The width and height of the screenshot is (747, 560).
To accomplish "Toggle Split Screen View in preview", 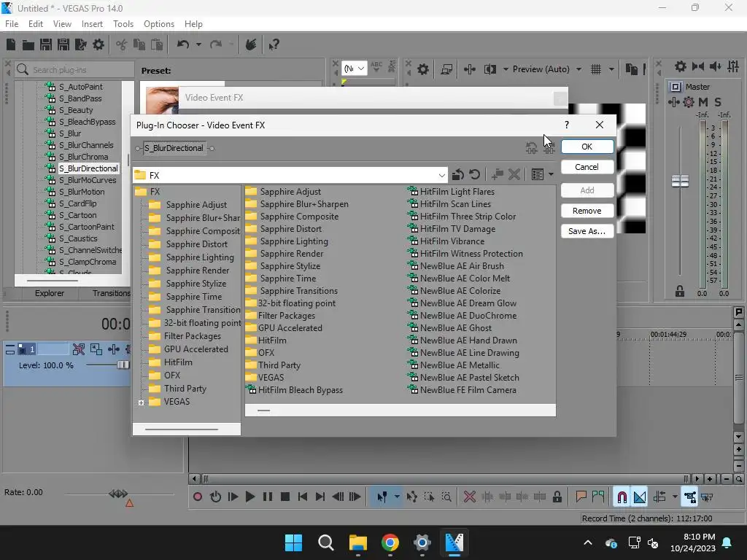I will point(489,69).
